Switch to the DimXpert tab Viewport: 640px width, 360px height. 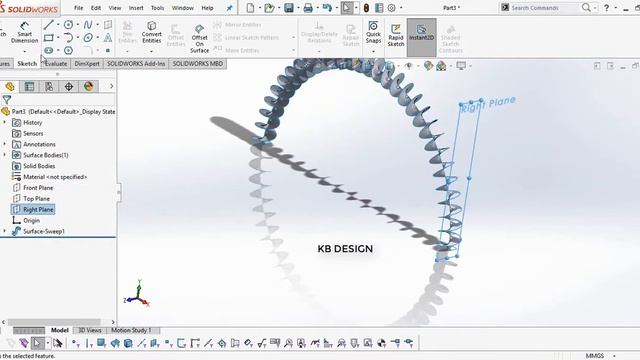tap(87, 64)
